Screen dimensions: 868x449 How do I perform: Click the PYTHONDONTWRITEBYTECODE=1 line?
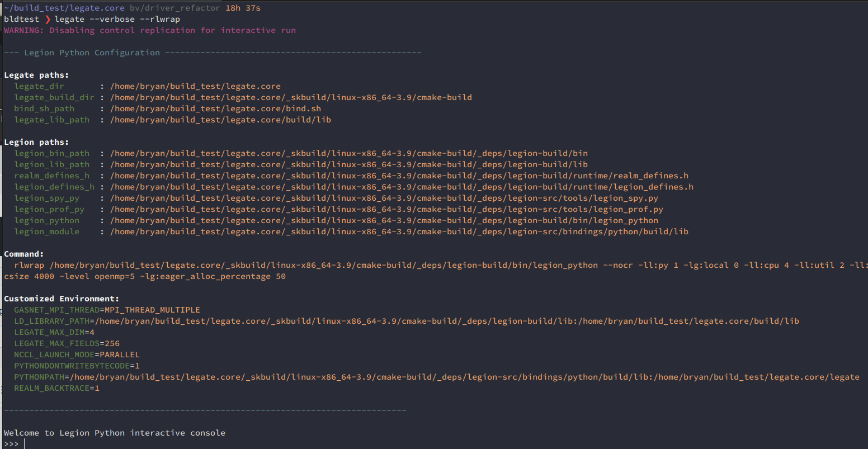click(77, 366)
